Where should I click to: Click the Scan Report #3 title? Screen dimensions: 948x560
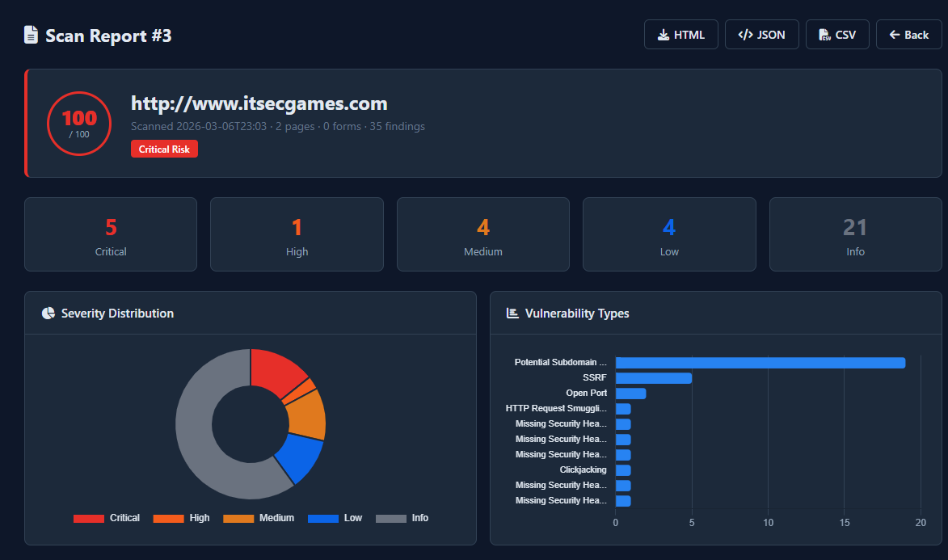click(109, 36)
